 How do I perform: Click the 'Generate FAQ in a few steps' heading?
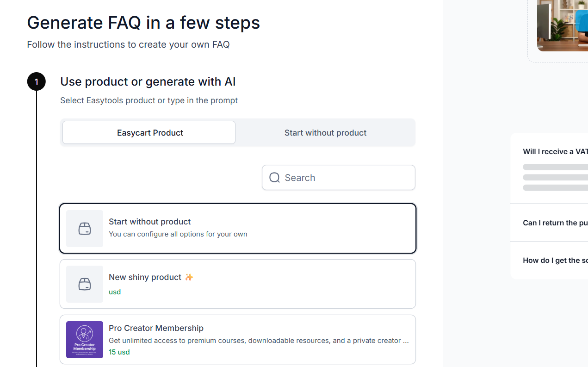pyautogui.click(x=143, y=23)
